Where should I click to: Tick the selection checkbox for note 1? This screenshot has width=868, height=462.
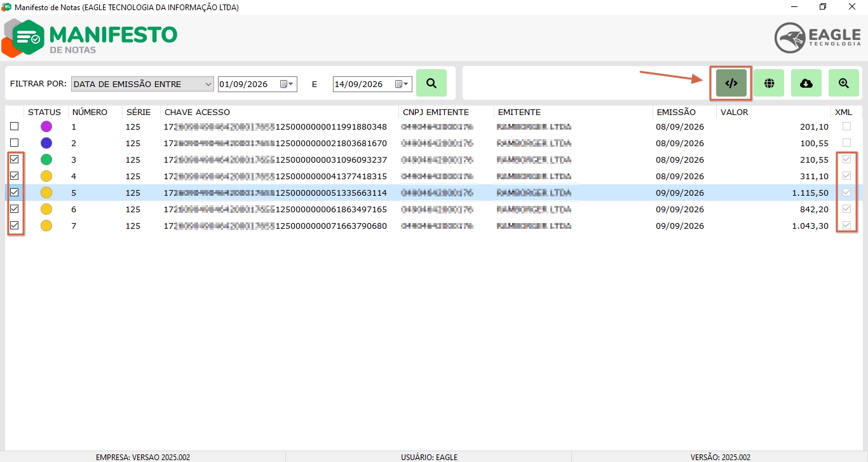click(15, 126)
